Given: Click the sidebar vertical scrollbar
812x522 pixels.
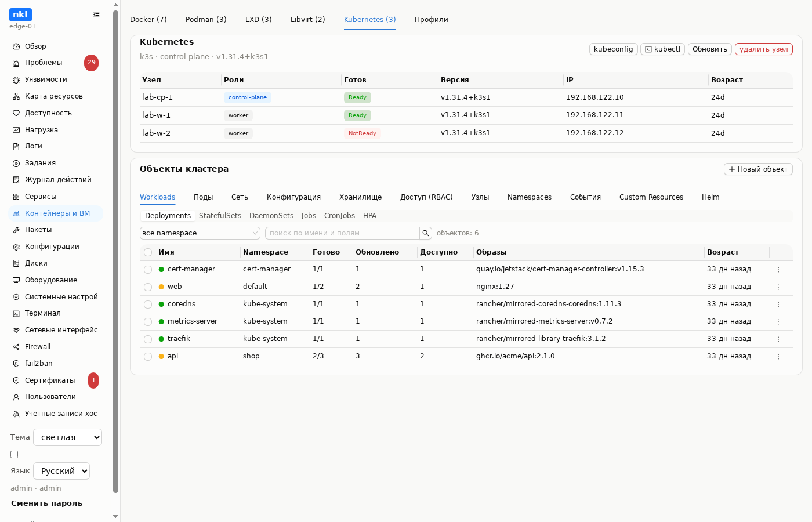Looking at the screenshot, I should [x=115, y=251].
